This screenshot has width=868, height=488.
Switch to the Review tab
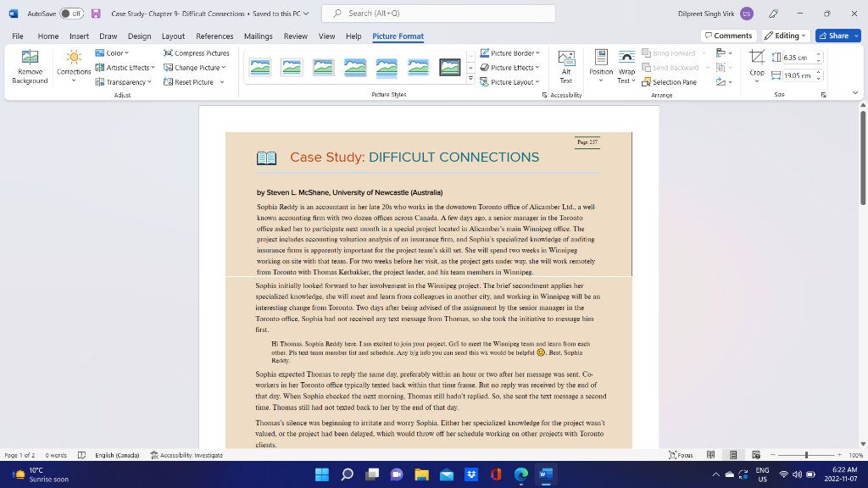click(x=296, y=36)
